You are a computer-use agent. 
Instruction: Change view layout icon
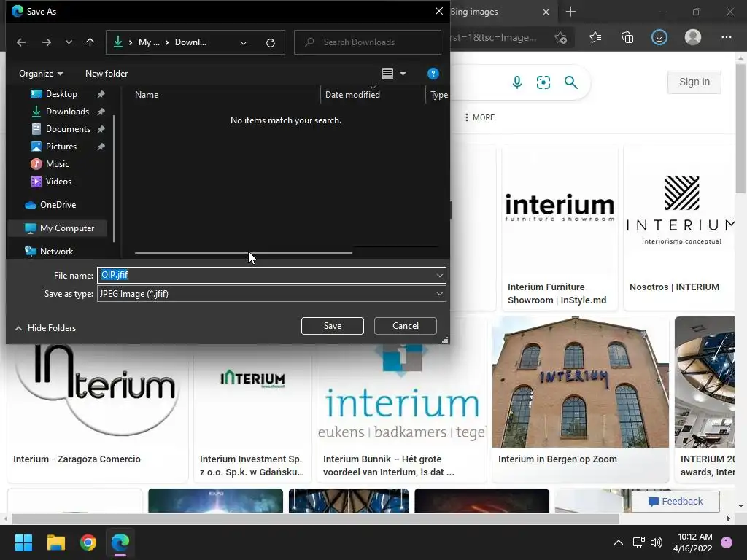[x=387, y=74]
